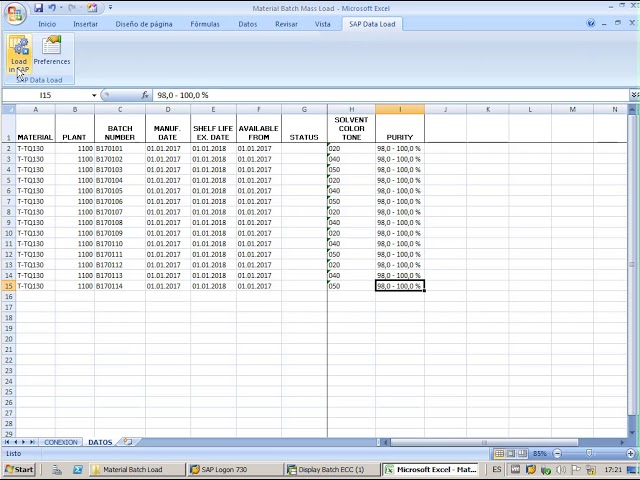Click the volume icon in system tray
The width and height of the screenshot is (640, 480).
coord(562,470)
